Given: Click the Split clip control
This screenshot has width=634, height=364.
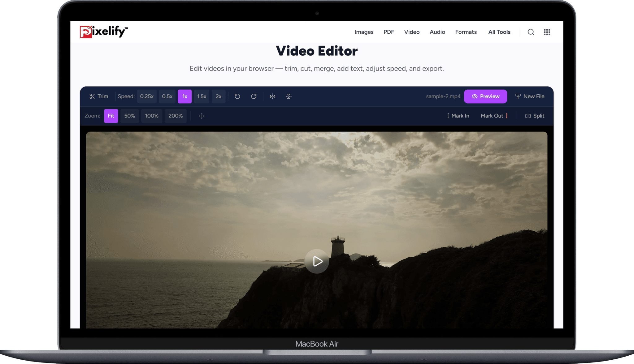Looking at the screenshot, I should (x=534, y=116).
